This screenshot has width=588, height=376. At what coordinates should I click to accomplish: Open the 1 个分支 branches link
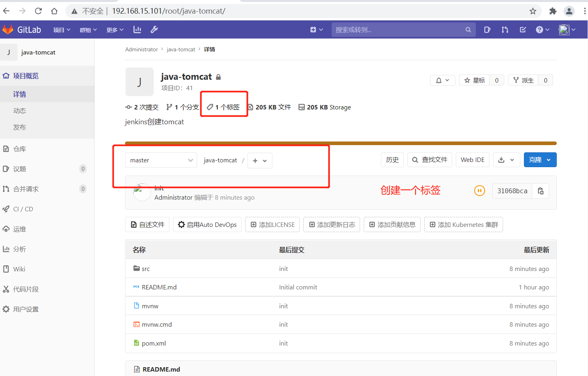[183, 107]
